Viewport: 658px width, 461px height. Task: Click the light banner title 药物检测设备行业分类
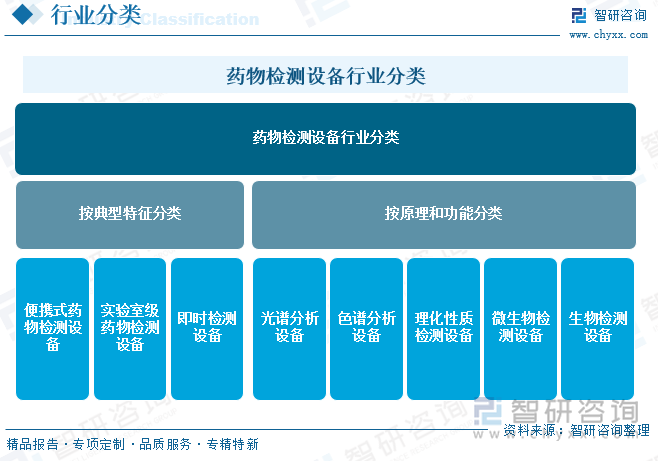coord(326,76)
